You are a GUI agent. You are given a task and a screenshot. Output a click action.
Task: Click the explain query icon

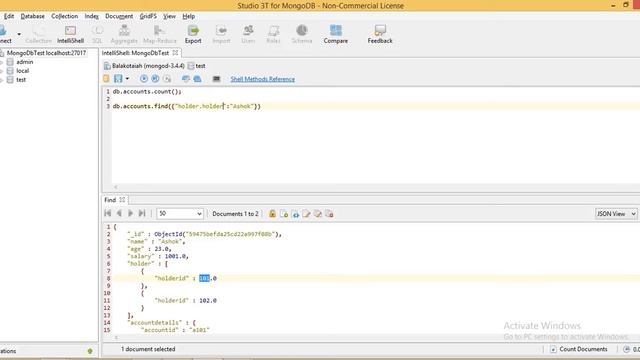(x=167, y=79)
